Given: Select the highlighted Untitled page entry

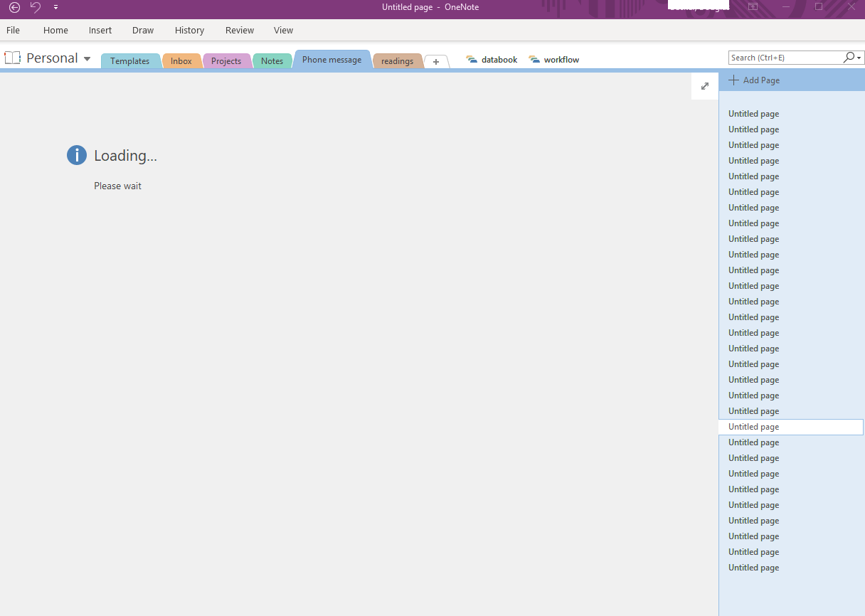Looking at the screenshot, I should click(791, 427).
